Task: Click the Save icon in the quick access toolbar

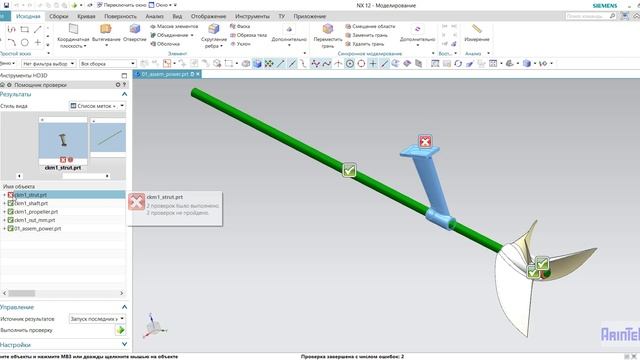Action: coord(7,5)
